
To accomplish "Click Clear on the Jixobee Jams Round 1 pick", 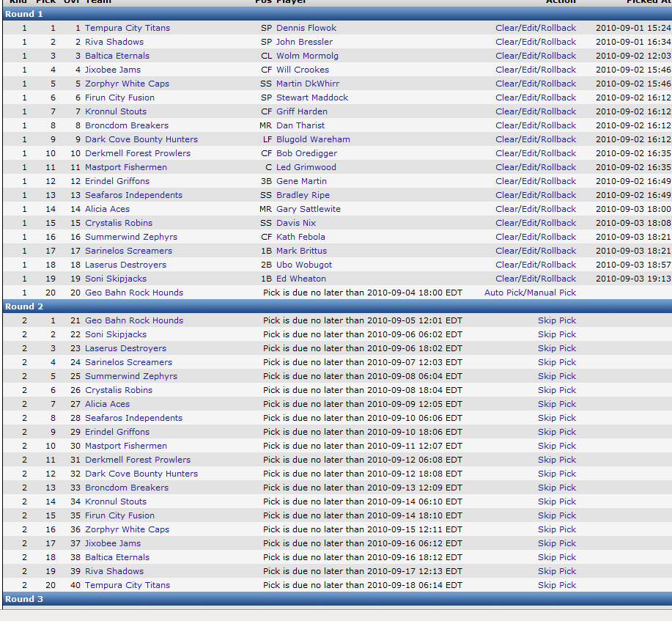I will [x=506, y=70].
